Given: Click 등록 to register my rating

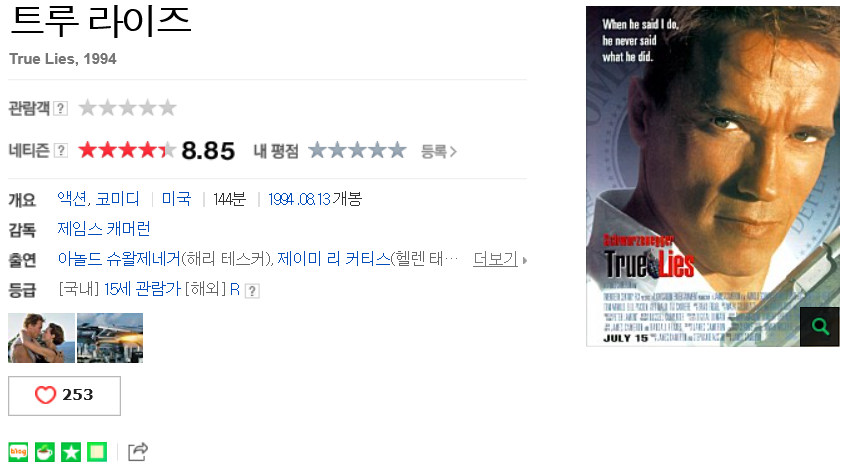Looking at the screenshot, I should [x=439, y=152].
